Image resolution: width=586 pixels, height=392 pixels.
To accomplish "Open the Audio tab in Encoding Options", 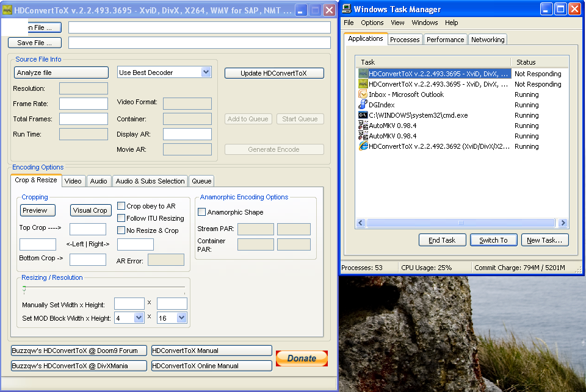I will tap(99, 181).
